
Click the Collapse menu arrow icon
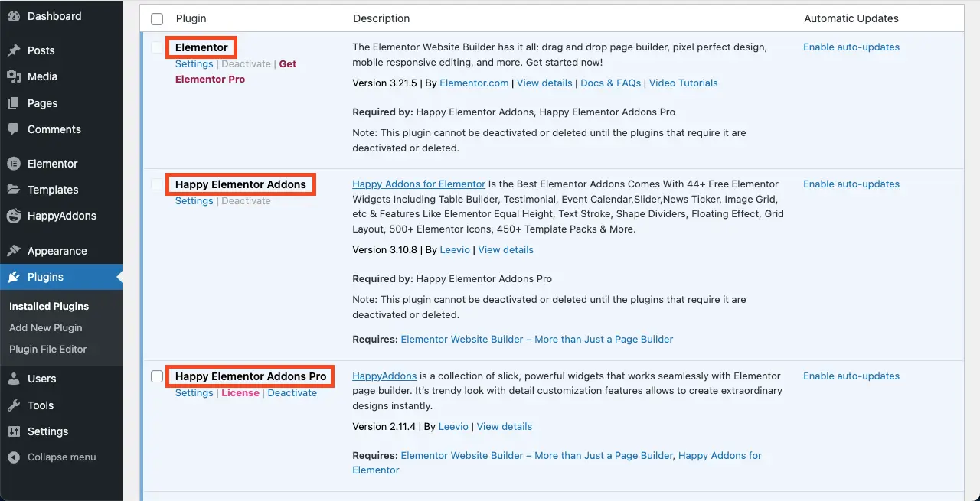tap(14, 457)
